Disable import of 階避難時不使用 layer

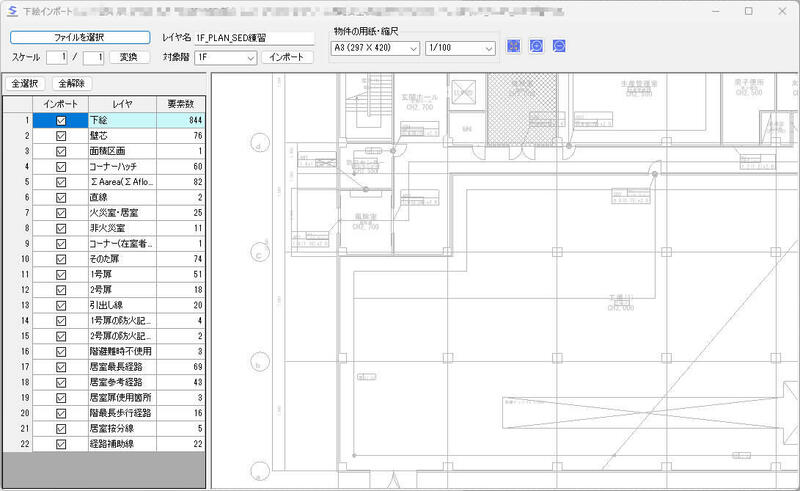click(61, 352)
